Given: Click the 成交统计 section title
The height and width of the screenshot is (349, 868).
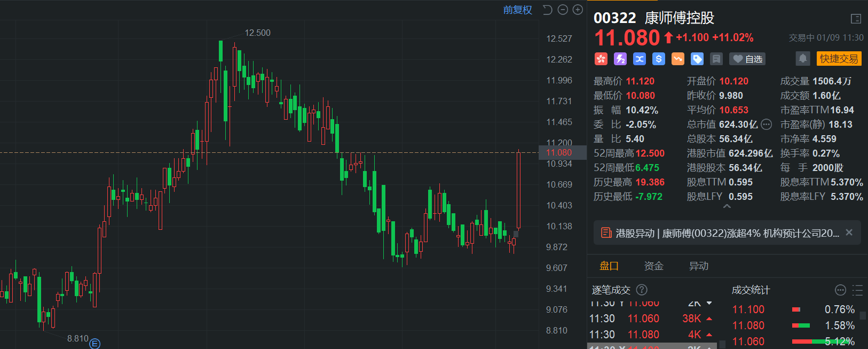Looking at the screenshot, I should 751,290.
